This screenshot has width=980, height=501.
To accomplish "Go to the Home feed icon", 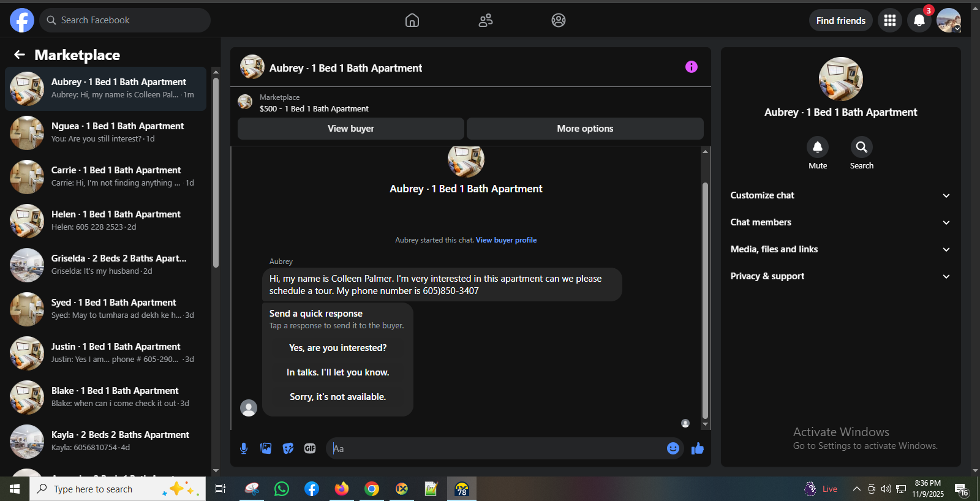I will click(x=412, y=20).
